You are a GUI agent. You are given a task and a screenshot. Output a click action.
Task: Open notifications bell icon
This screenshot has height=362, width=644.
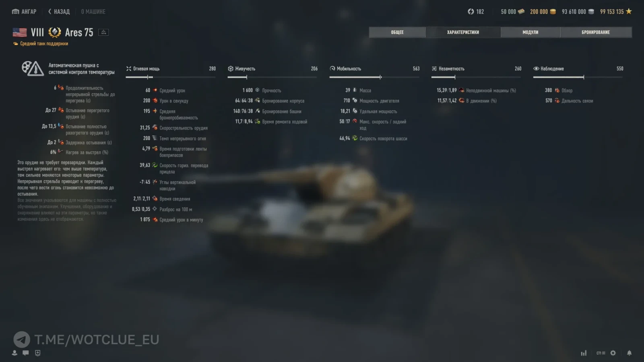pos(629,353)
